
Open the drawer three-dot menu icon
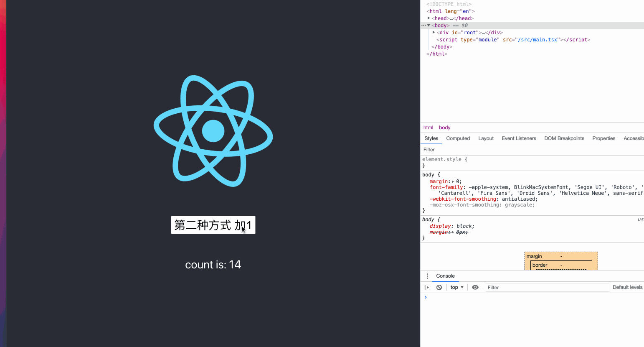(x=427, y=276)
